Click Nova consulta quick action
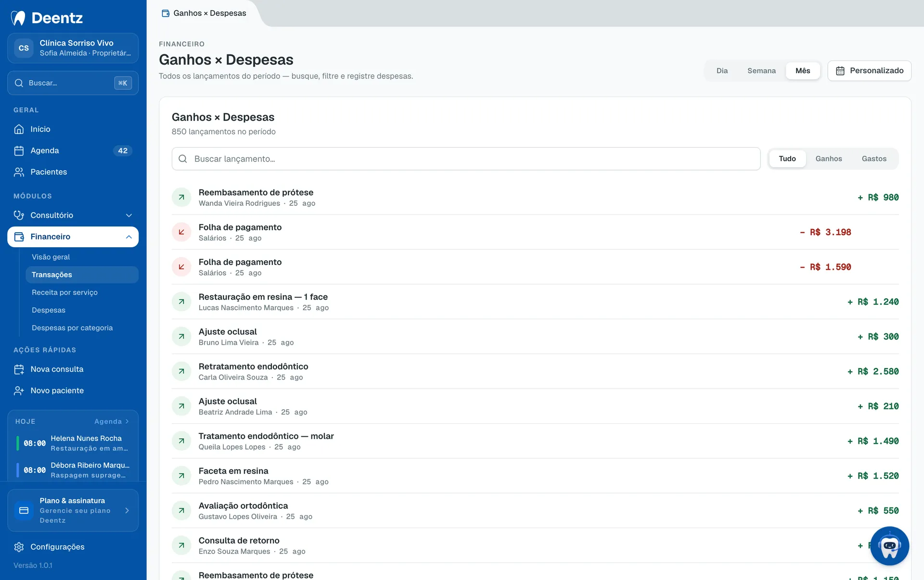 point(73,369)
